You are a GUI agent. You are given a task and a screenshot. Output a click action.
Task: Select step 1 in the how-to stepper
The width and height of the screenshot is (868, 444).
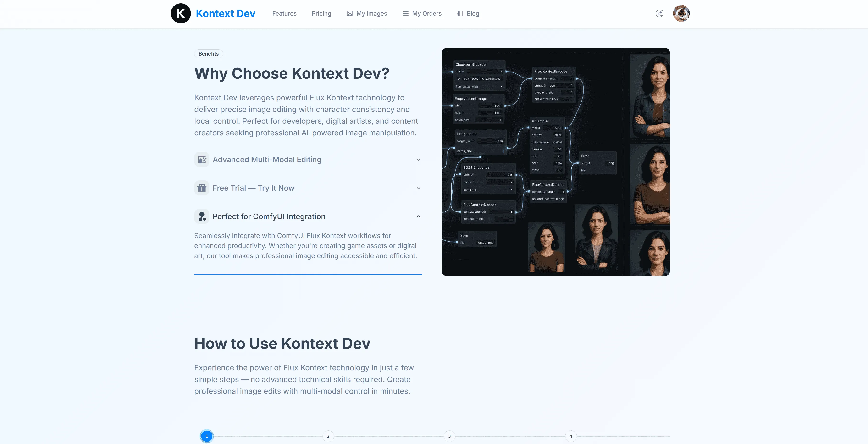click(207, 436)
